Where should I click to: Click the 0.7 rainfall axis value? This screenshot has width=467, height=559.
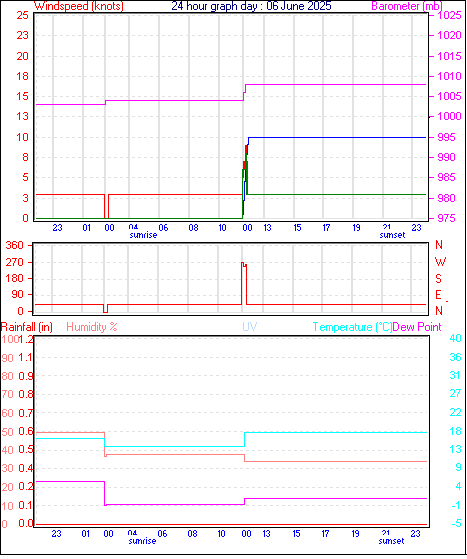tap(26, 413)
